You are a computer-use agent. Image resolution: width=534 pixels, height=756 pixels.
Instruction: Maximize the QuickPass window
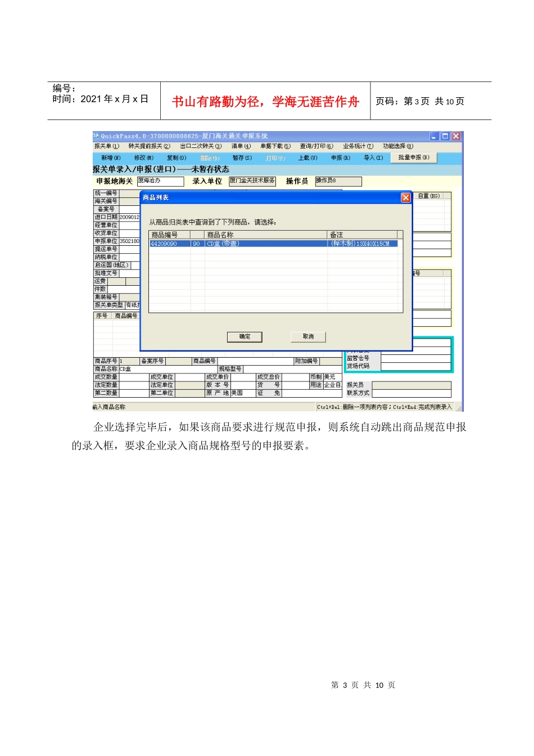click(x=445, y=136)
